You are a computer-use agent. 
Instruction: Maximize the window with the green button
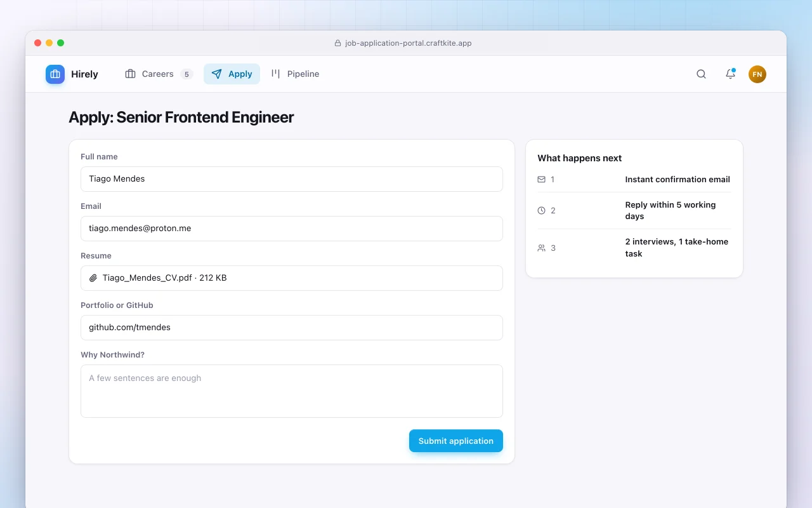(x=61, y=43)
